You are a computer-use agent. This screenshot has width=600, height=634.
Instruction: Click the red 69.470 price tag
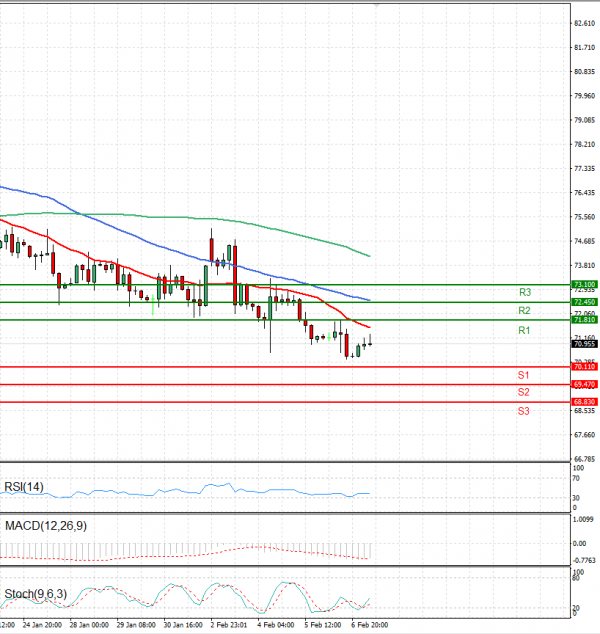coord(584,384)
